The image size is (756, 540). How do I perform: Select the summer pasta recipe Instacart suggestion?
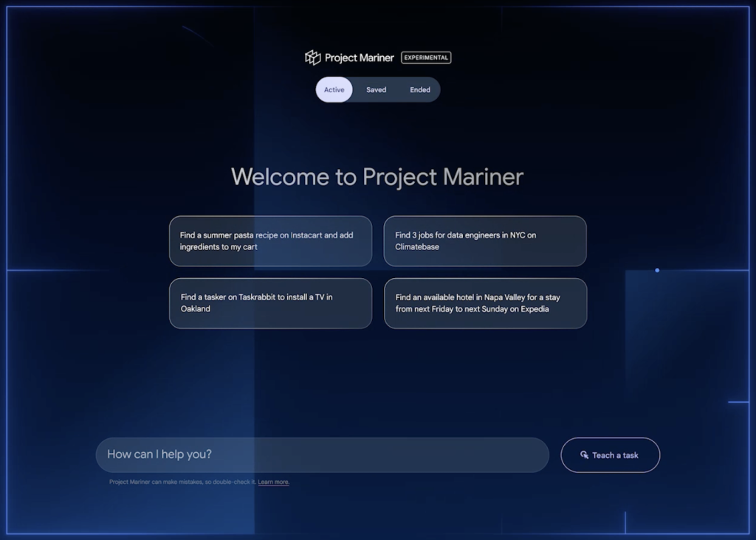coord(270,240)
